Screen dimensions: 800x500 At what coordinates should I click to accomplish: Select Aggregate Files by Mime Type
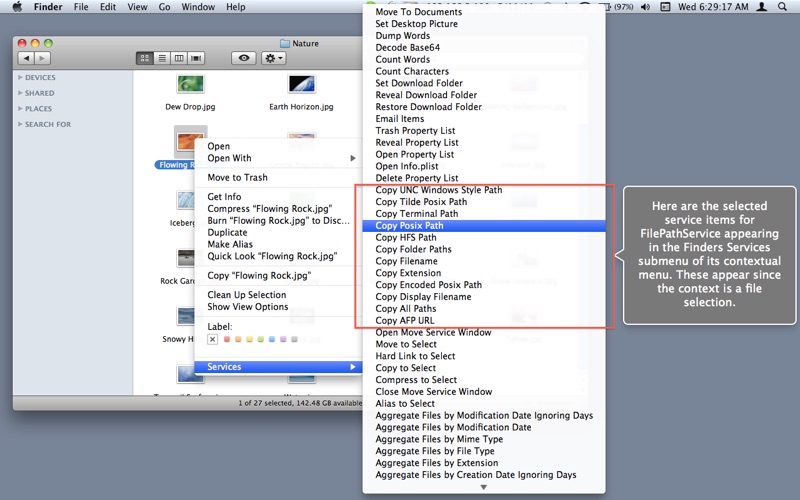(484, 439)
